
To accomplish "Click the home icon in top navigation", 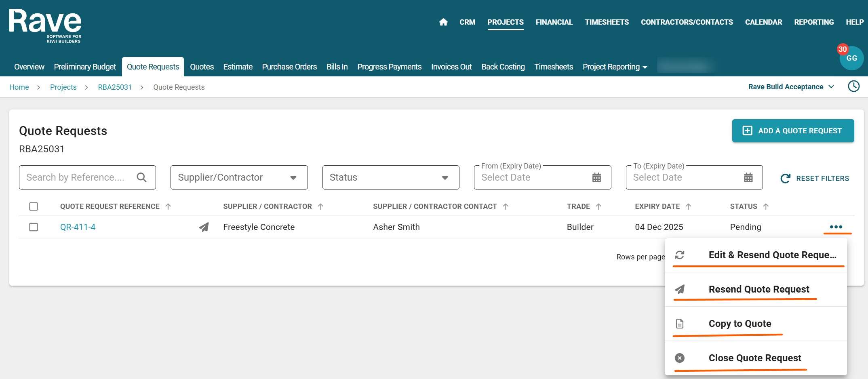I will (443, 22).
